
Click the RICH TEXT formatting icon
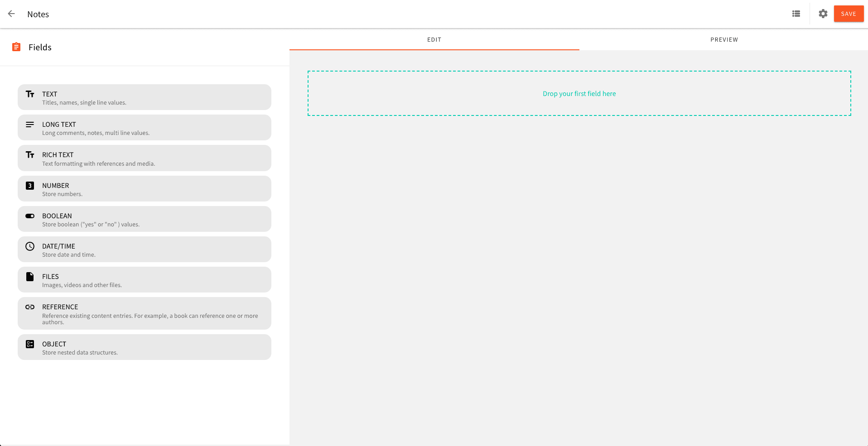tap(30, 155)
